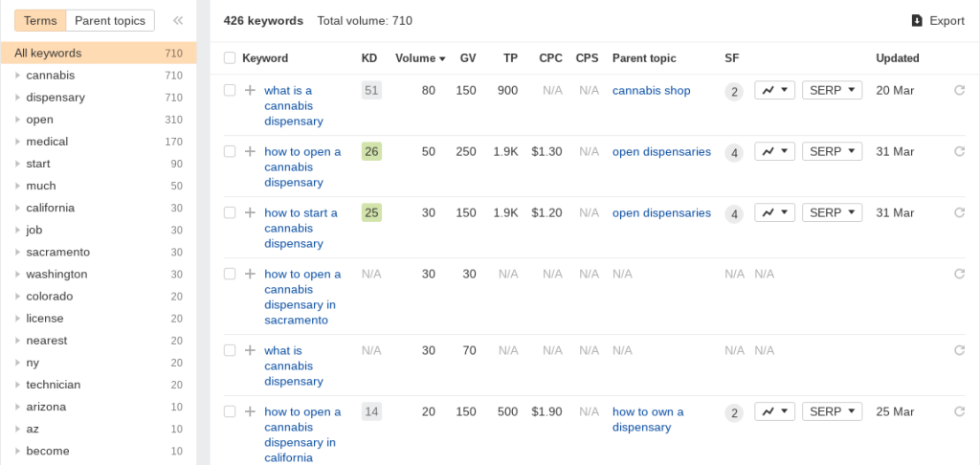Image resolution: width=980 pixels, height=465 pixels.
Task: Refresh the 'how to start a cannabis dispensary' row
Action: click(x=959, y=212)
